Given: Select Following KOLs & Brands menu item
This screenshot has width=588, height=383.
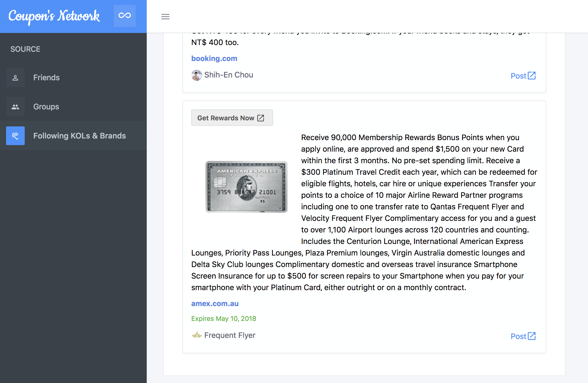Looking at the screenshot, I should [x=79, y=136].
